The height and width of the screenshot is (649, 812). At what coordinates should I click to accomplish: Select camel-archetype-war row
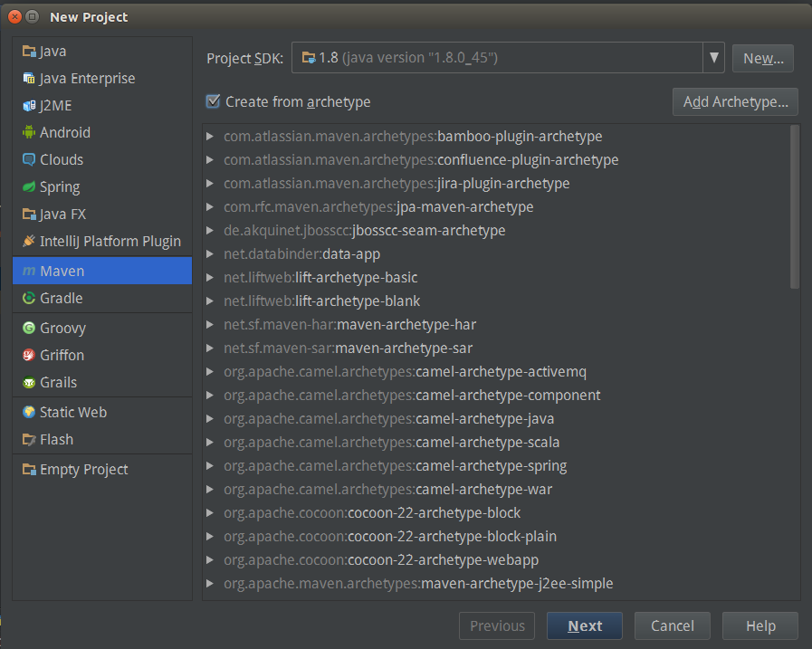point(497,490)
